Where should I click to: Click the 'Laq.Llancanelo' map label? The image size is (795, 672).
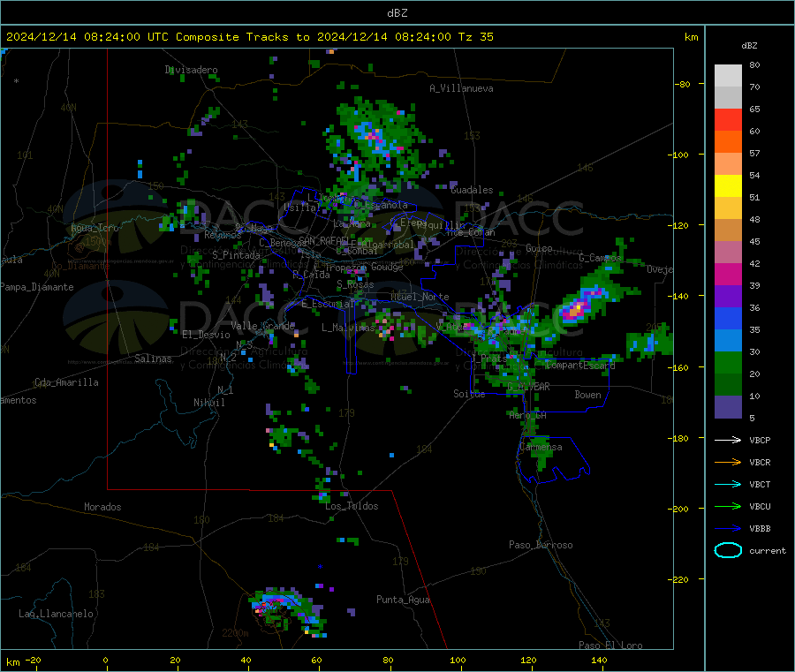click(x=56, y=615)
